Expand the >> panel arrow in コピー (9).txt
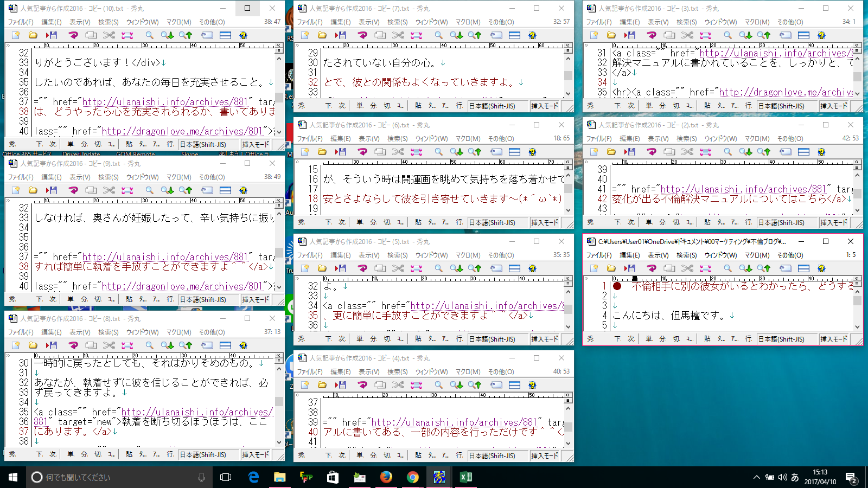This screenshot has width=868, height=488. [x=8, y=200]
